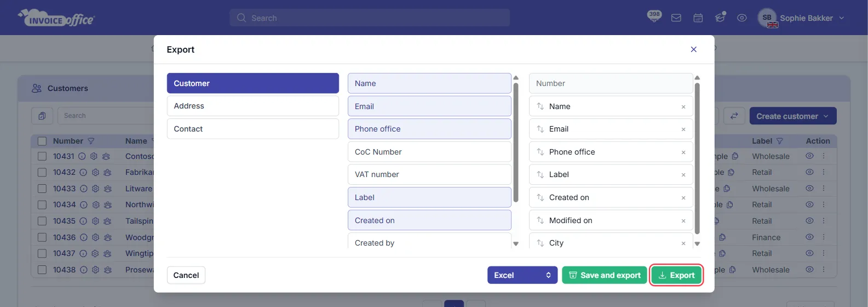The height and width of the screenshot is (307, 868).
Task: Click the Invoice Office logo
Action: point(56,18)
